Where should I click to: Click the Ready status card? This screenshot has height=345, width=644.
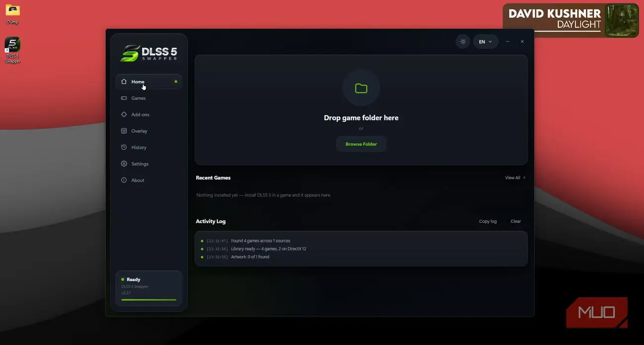click(149, 288)
